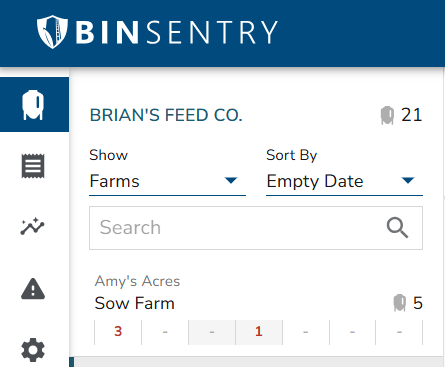The width and height of the screenshot is (445, 367).
Task: Click the arrow next to Farms
Action: 231,181
